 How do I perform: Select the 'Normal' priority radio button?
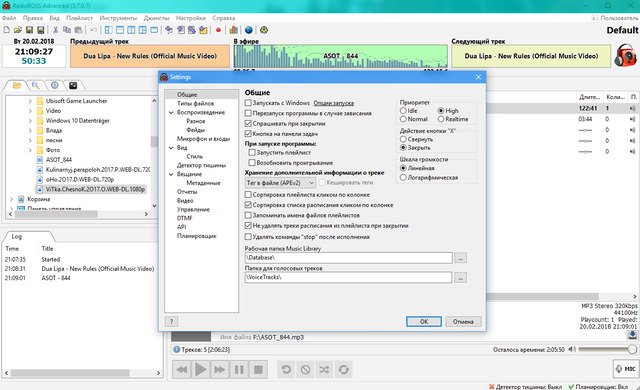pyautogui.click(x=403, y=119)
